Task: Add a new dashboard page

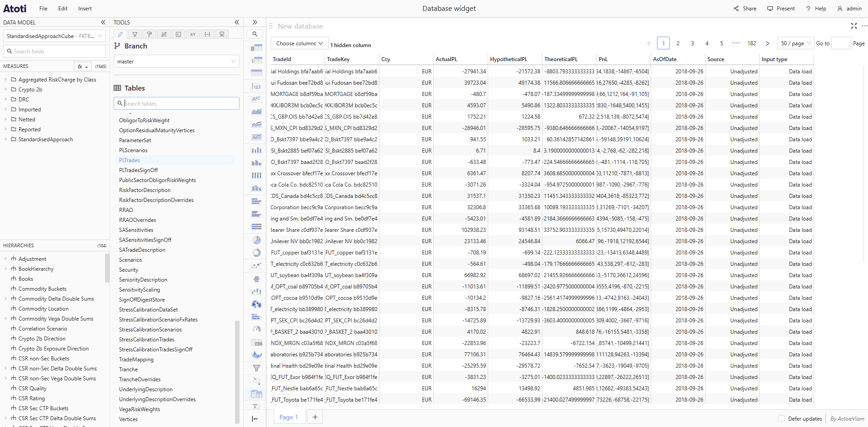Action: point(315,417)
